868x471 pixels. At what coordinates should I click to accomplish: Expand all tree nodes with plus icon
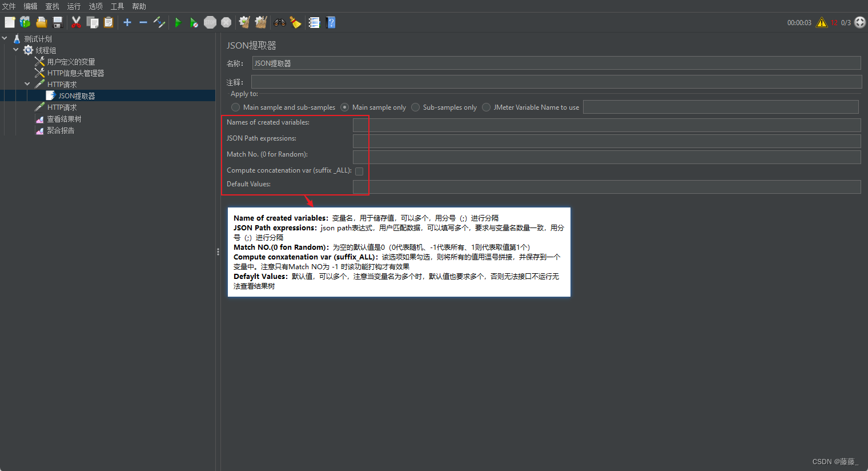click(x=127, y=22)
